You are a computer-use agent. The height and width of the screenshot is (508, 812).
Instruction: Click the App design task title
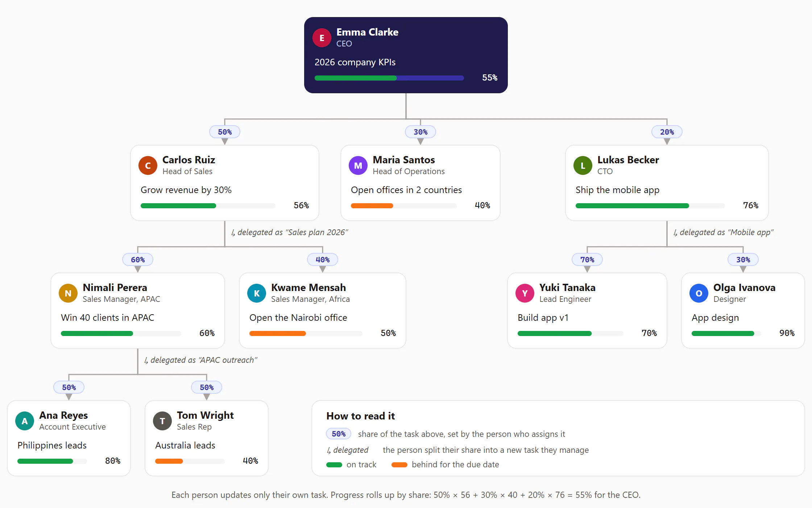pos(715,317)
